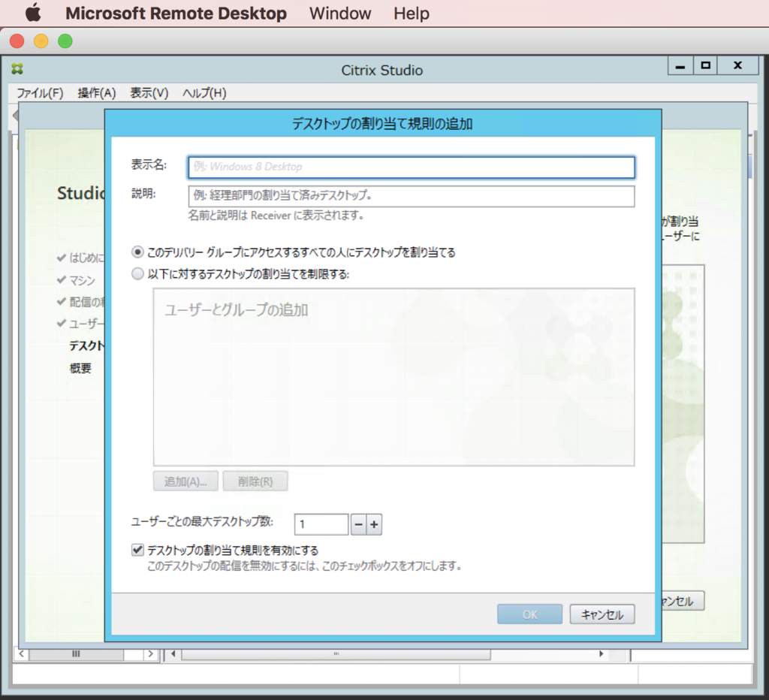Click the left pane horizontal scrollbar thumb

tap(76, 654)
